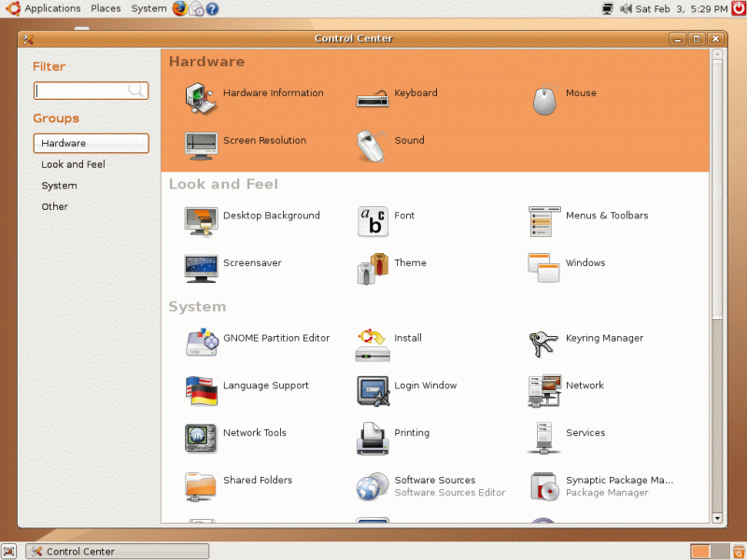Click the Menus & Toolbars label
Screen dimensions: 747x560
tap(607, 216)
